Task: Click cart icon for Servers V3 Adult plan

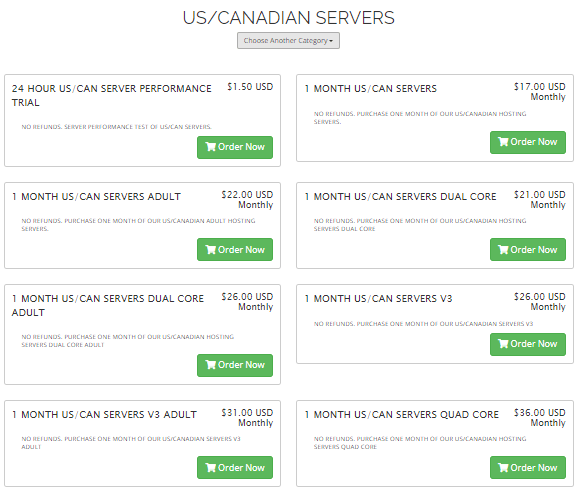Action: point(210,468)
